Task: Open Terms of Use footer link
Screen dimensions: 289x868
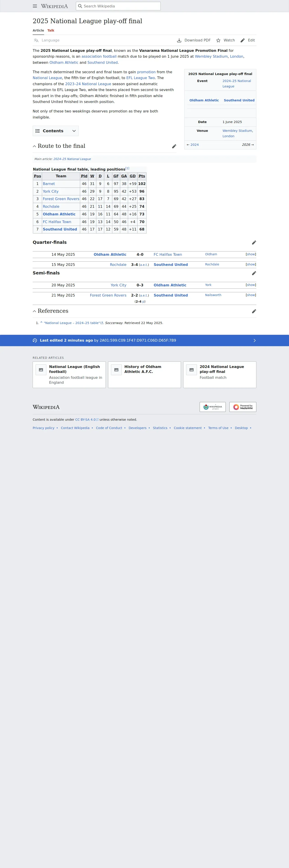Action: coord(218,428)
